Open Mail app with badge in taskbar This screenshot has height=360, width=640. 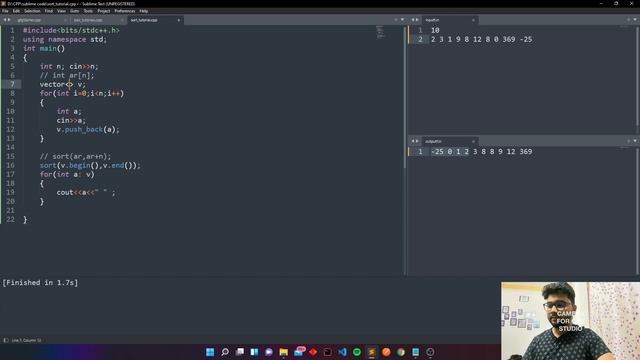coord(299,351)
